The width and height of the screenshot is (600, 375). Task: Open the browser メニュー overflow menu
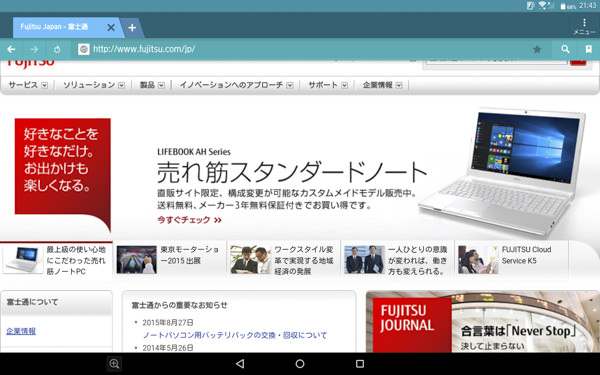584,26
